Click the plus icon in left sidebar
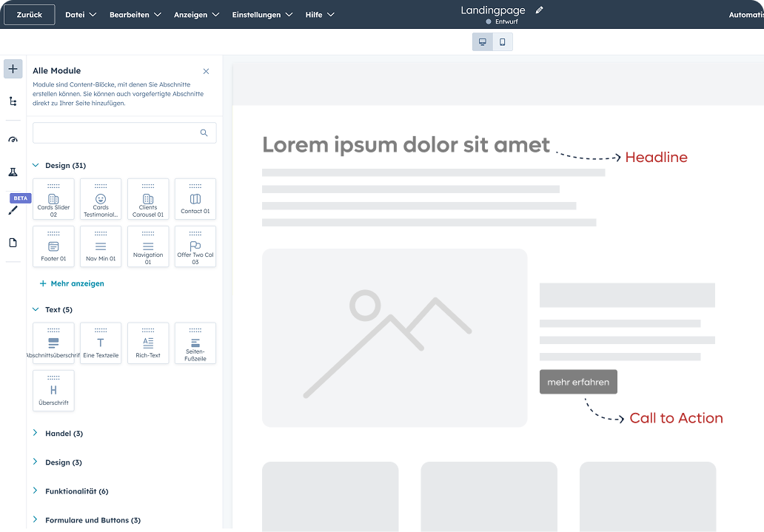This screenshot has height=532, width=764. pos(13,70)
